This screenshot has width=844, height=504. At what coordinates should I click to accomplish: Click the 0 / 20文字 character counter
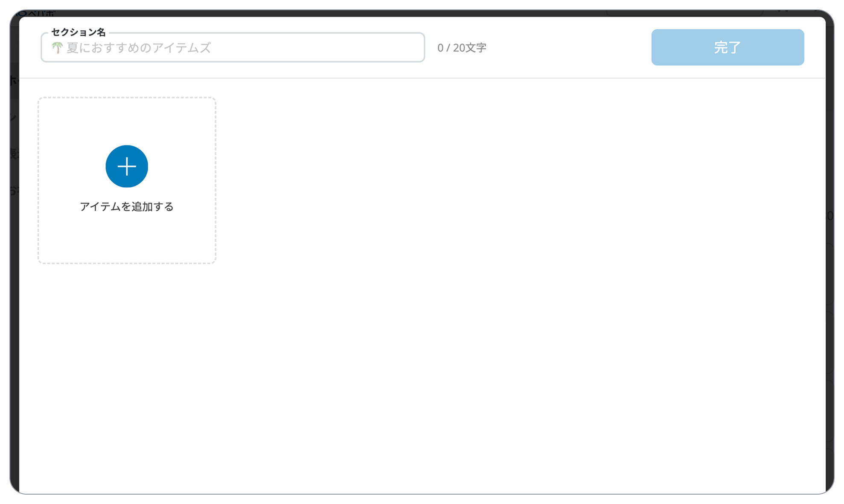pos(462,48)
